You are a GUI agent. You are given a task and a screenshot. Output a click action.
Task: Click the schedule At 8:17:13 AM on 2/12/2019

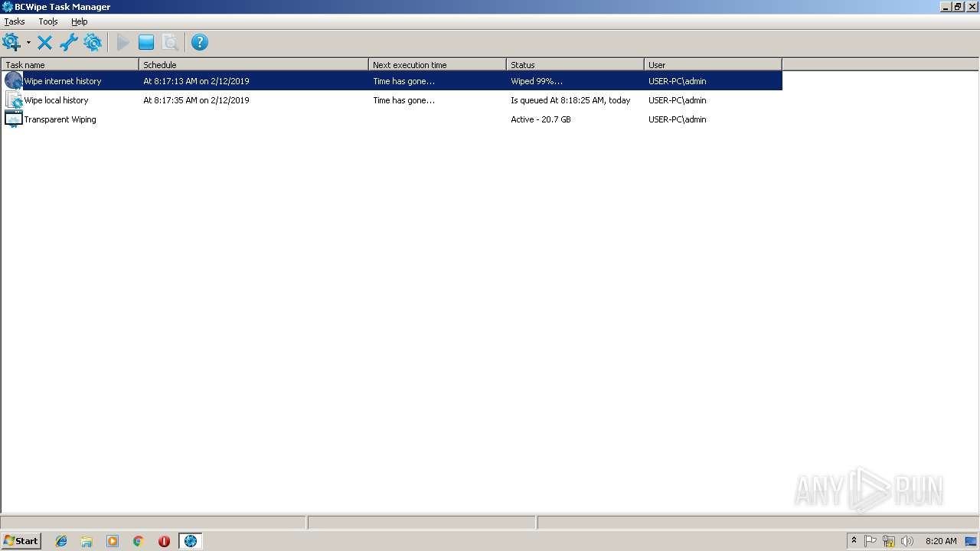click(196, 81)
